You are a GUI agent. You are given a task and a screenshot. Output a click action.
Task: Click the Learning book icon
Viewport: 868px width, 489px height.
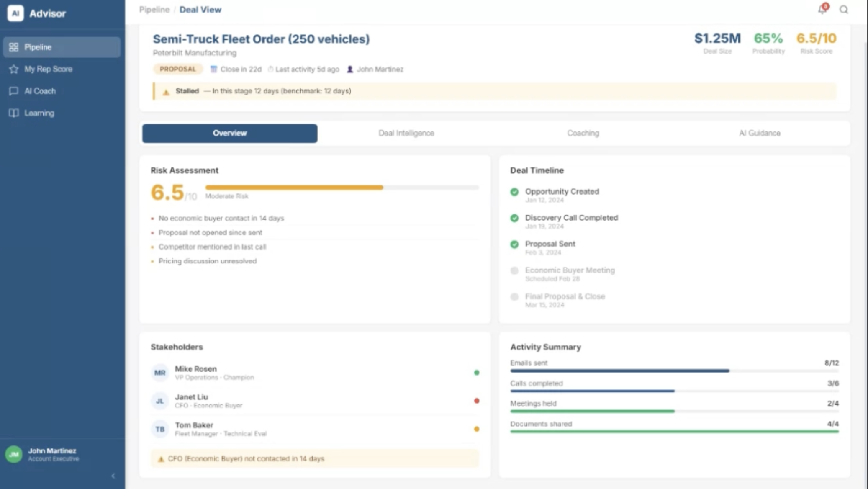point(14,113)
